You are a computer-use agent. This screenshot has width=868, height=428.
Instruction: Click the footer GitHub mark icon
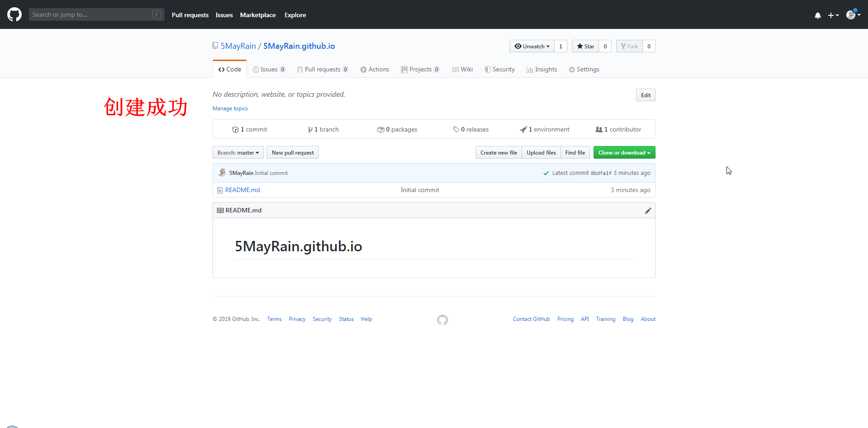click(x=443, y=320)
